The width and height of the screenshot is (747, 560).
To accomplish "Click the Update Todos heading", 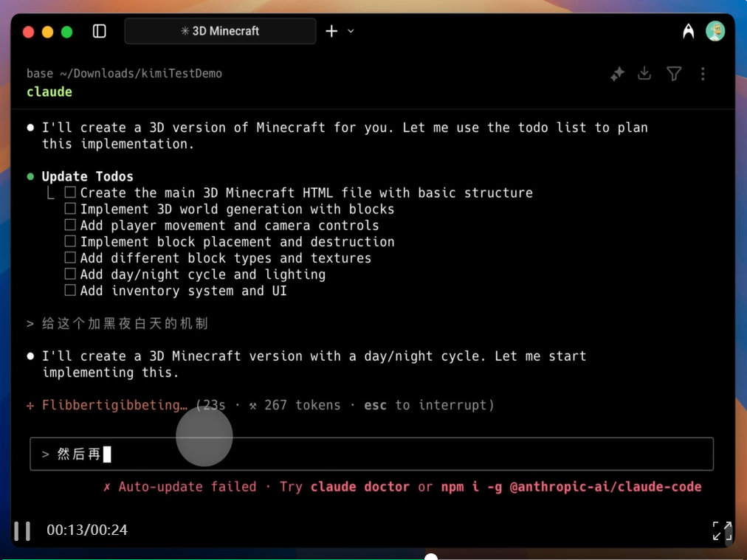I will (88, 176).
